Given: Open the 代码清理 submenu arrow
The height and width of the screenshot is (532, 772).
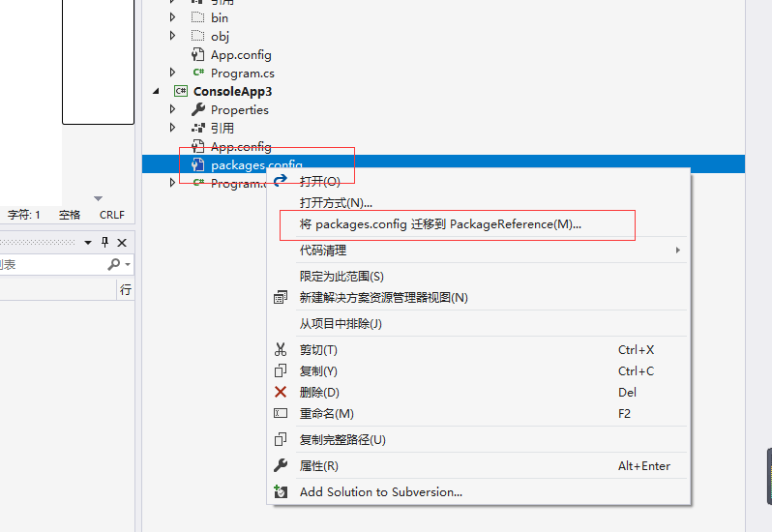Looking at the screenshot, I should (678, 250).
